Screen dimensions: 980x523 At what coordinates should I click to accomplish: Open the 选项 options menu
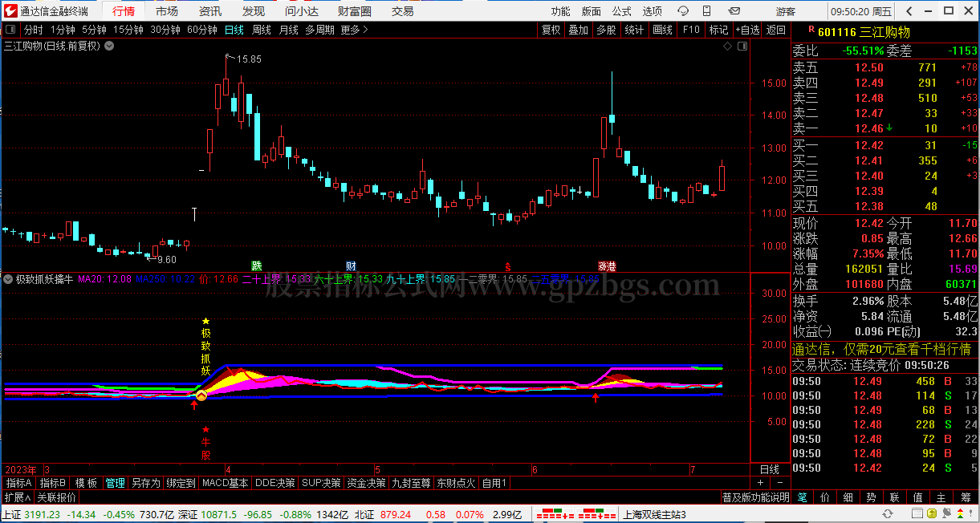click(652, 11)
